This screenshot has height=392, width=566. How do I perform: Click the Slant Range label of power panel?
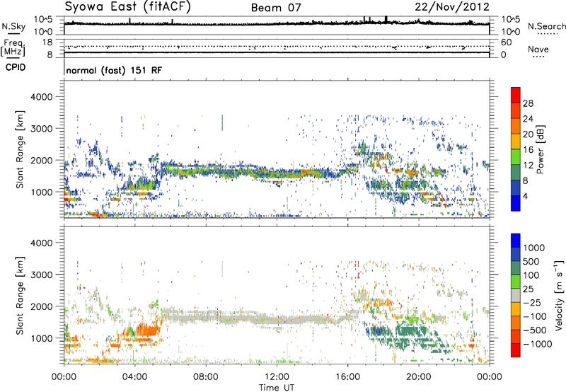tap(20, 149)
